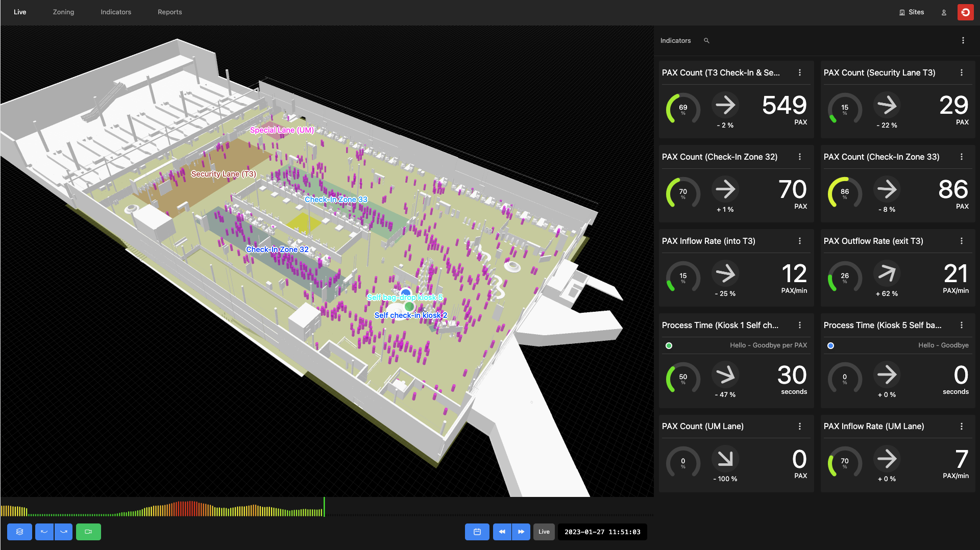
Task: Toggle the green camera view button
Action: click(88, 532)
